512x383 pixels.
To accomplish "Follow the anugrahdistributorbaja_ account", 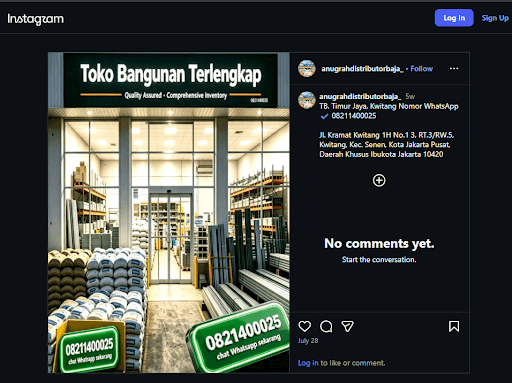I will [x=422, y=69].
